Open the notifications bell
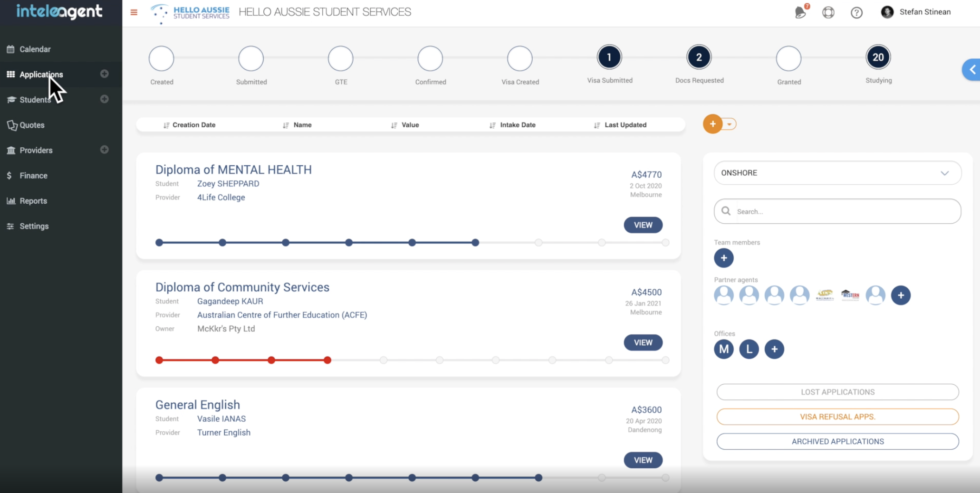Screen dimensions: 980x493 pos(800,12)
